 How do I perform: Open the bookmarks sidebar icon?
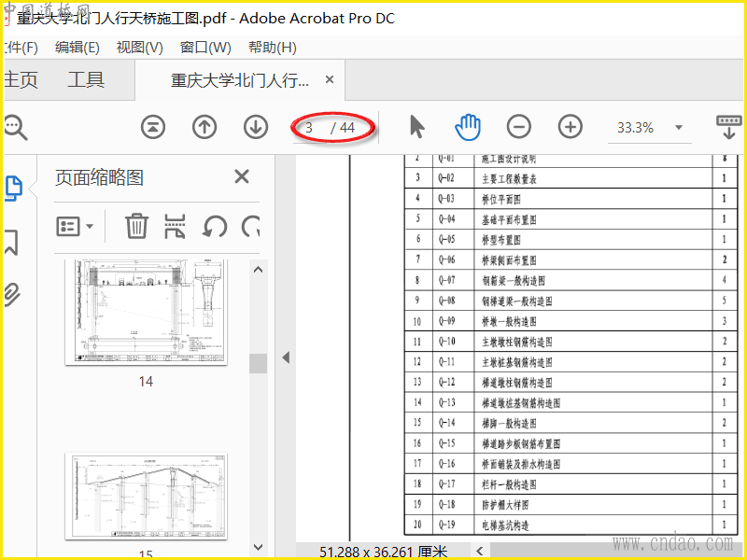pos(11,242)
